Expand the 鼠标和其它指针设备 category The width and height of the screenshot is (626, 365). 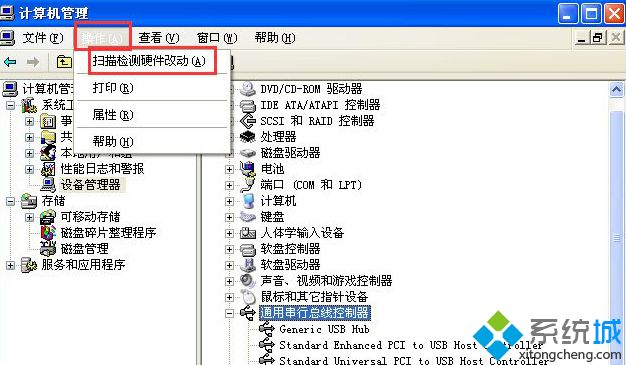tap(229, 297)
